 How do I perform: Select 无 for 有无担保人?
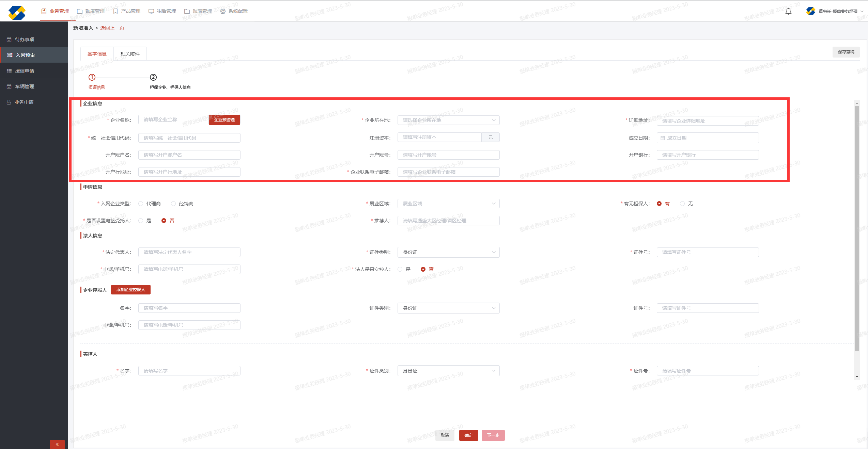pyautogui.click(x=682, y=204)
